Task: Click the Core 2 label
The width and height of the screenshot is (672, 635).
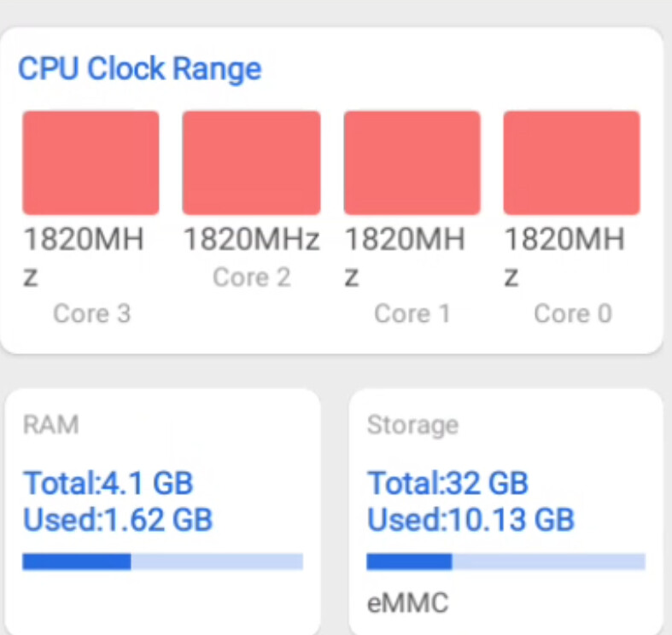Action: 251,277
